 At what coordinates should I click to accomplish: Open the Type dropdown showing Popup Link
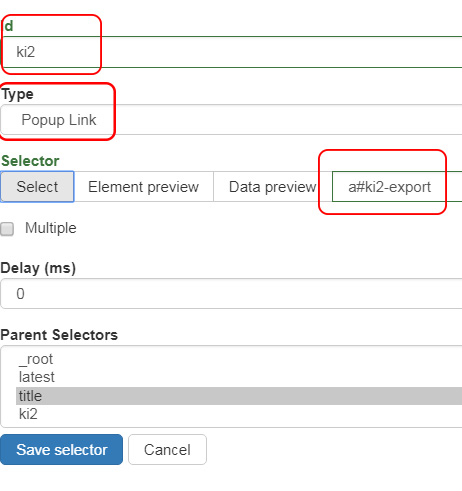click(x=231, y=120)
